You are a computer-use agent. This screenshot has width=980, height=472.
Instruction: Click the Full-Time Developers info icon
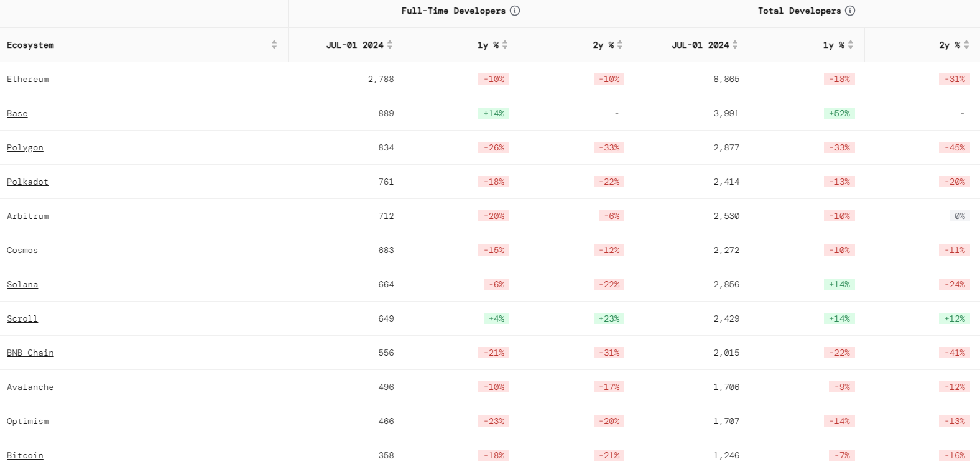click(515, 11)
